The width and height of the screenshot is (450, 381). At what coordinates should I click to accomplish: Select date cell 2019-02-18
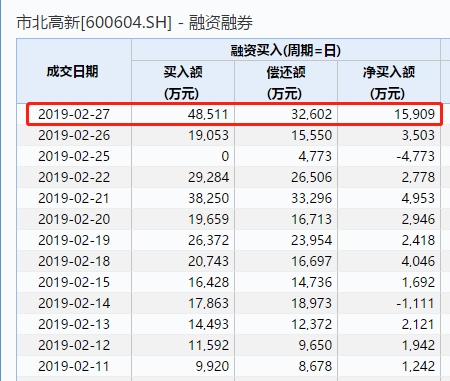pos(74,261)
